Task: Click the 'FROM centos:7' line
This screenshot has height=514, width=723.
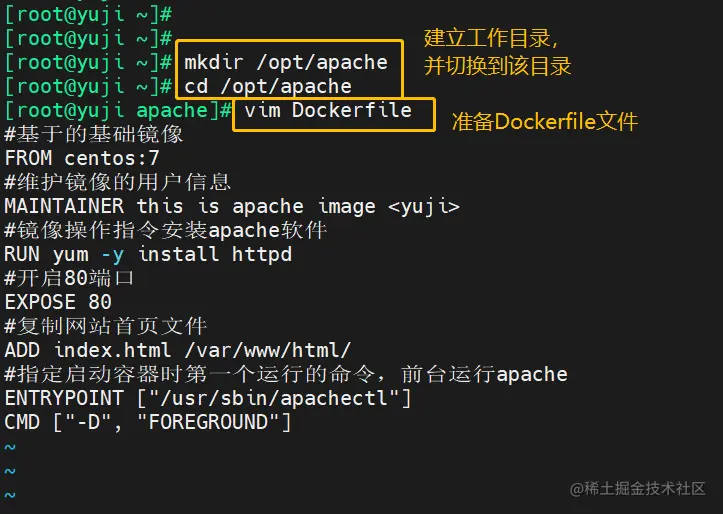Action: point(82,158)
